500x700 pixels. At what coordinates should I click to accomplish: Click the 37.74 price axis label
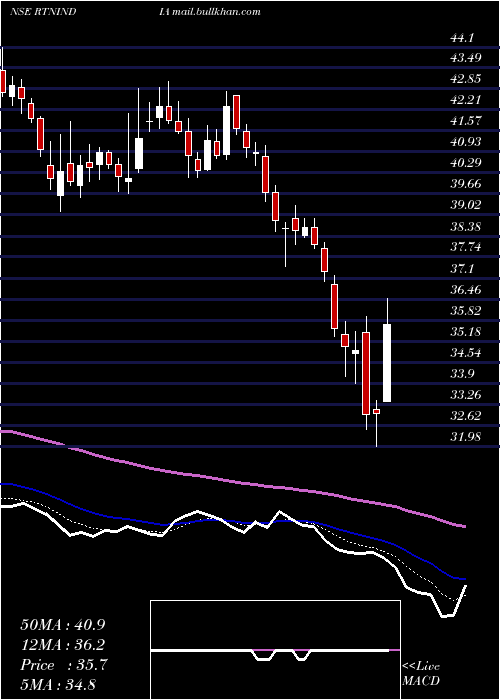click(x=465, y=248)
